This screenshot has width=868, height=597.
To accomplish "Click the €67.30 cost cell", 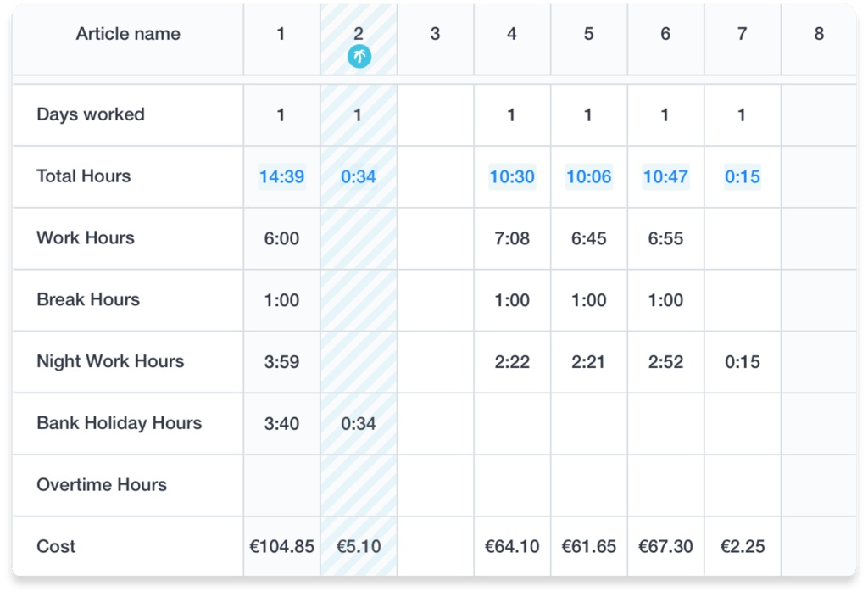I will click(x=665, y=547).
